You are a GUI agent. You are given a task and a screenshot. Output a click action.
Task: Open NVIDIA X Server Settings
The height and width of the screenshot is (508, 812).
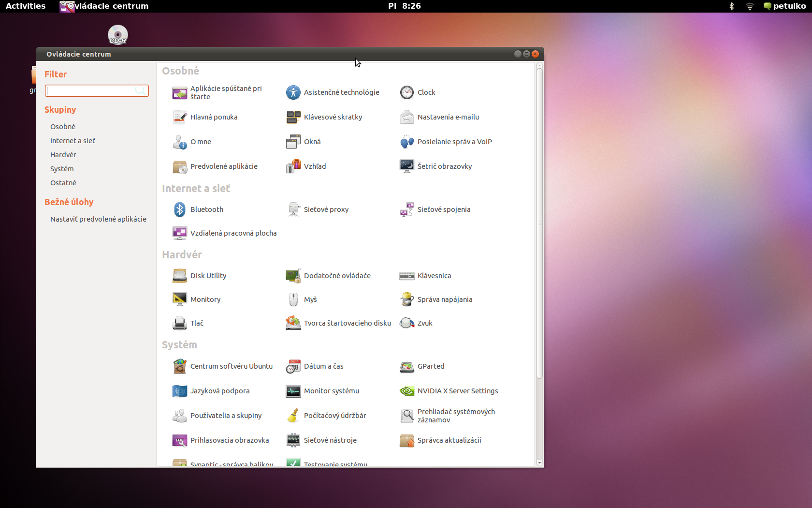[x=407, y=391]
